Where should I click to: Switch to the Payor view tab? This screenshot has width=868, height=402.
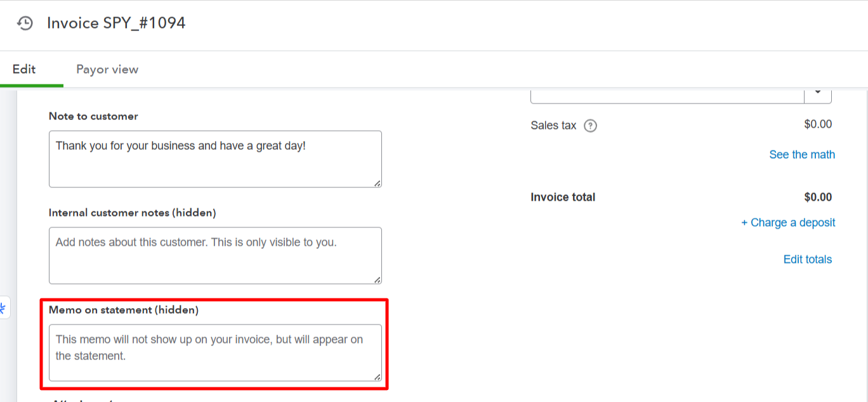click(107, 69)
